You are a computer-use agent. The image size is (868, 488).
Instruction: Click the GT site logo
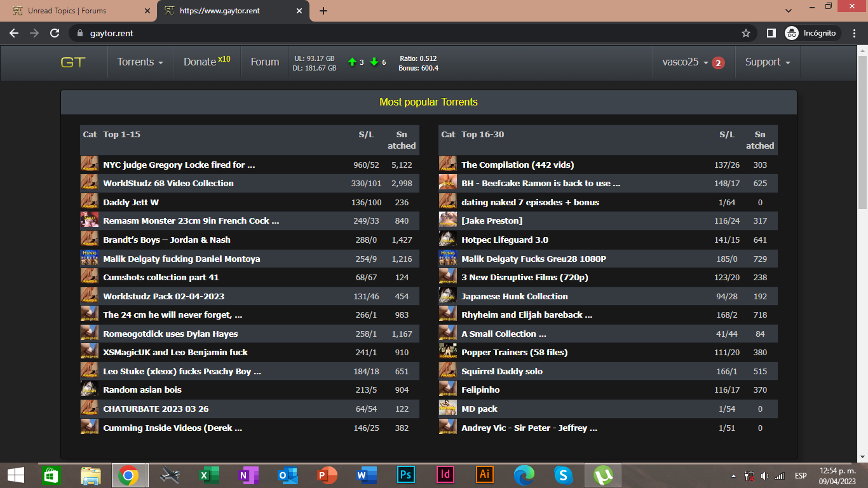point(72,62)
